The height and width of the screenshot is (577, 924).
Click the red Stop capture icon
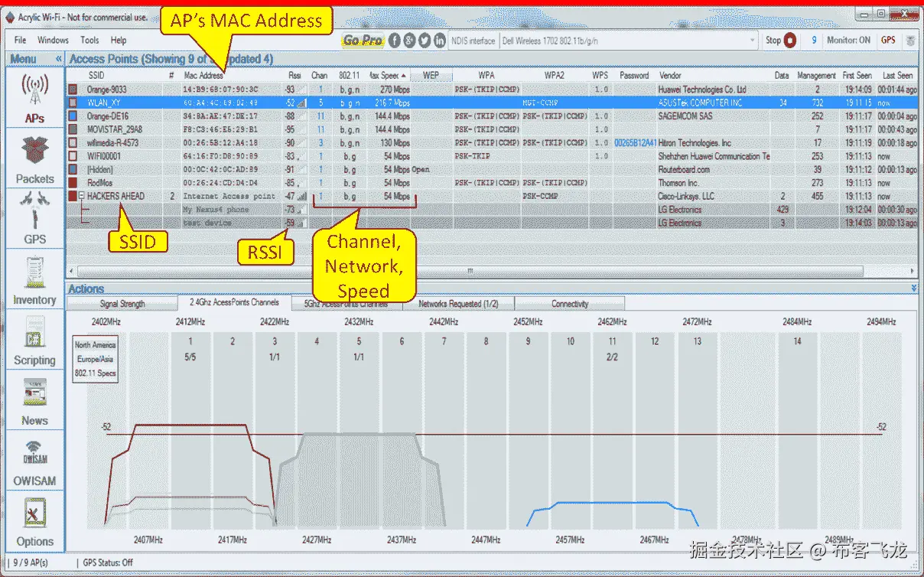pyautogui.click(x=790, y=41)
